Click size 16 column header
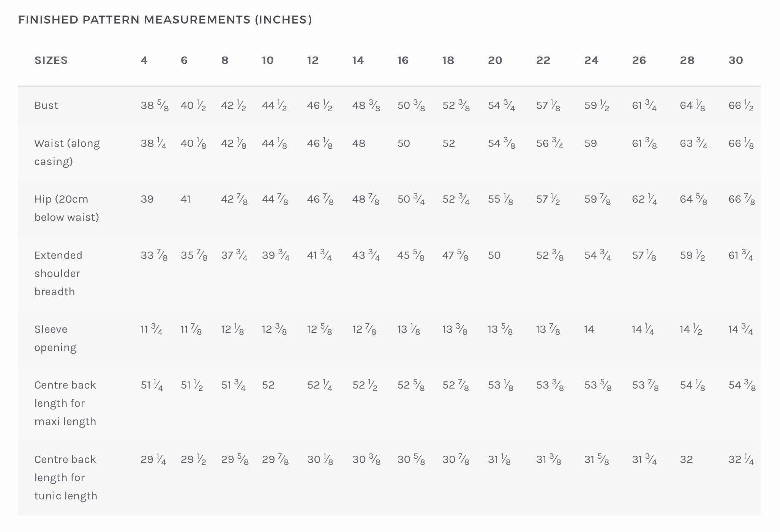780x532 pixels. (403, 60)
